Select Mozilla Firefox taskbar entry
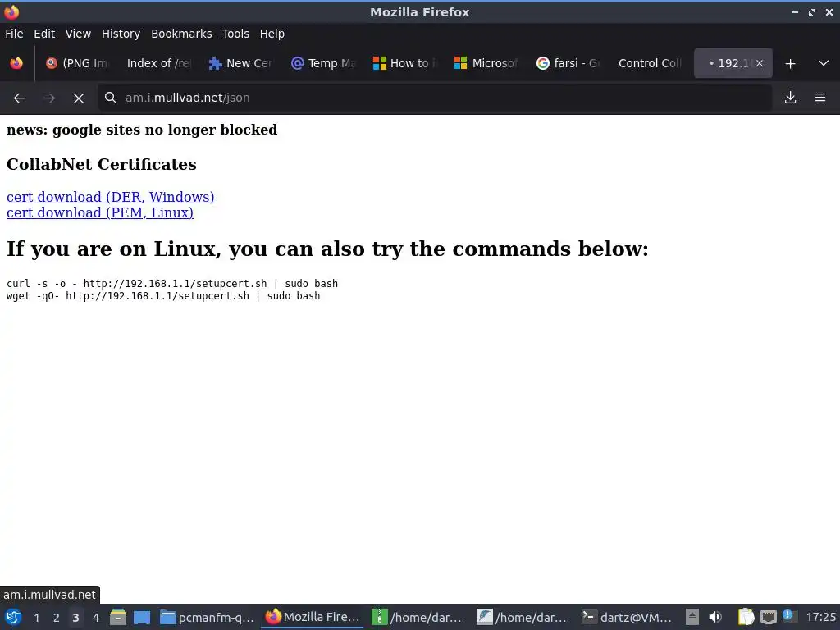 (313, 617)
